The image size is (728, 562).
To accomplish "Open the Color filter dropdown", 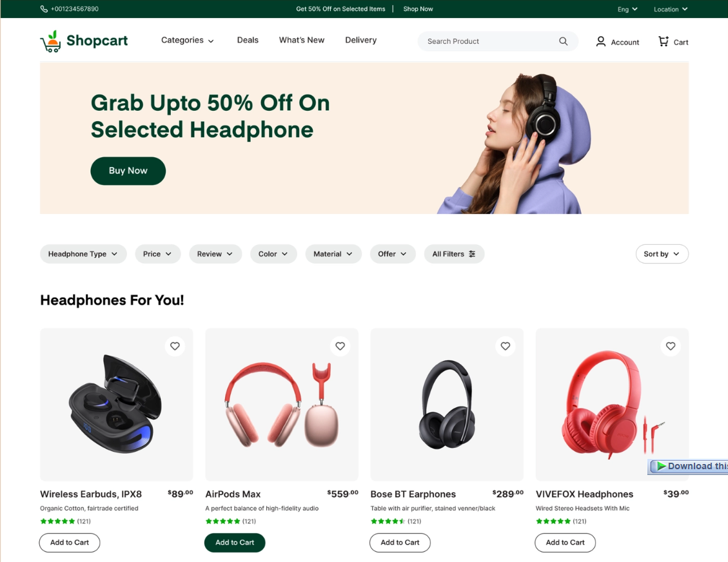I will 273,254.
